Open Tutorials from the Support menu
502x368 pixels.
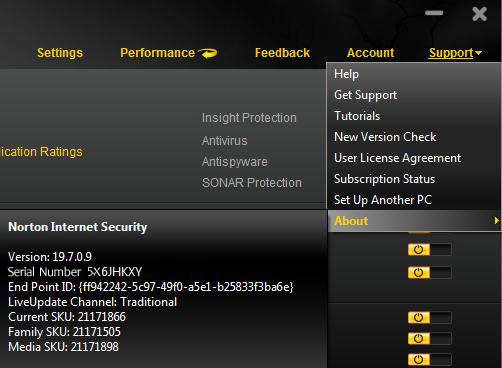[x=357, y=116]
